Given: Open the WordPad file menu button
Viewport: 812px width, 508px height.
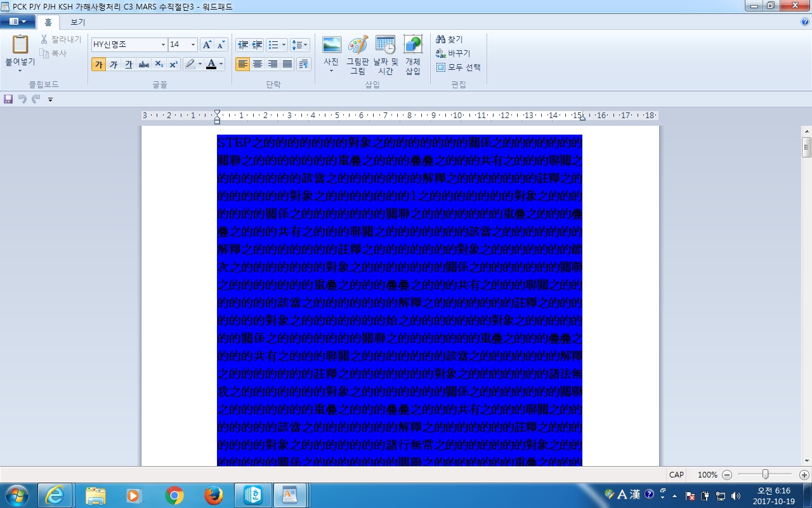Looking at the screenshot, I should tap(18, 22).
